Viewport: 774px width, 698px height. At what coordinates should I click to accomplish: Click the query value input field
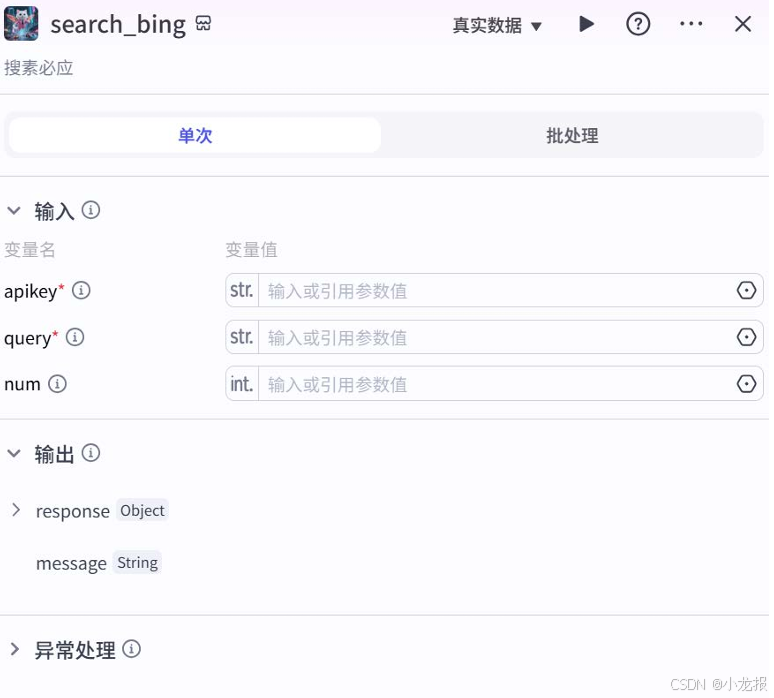[497, 338]
